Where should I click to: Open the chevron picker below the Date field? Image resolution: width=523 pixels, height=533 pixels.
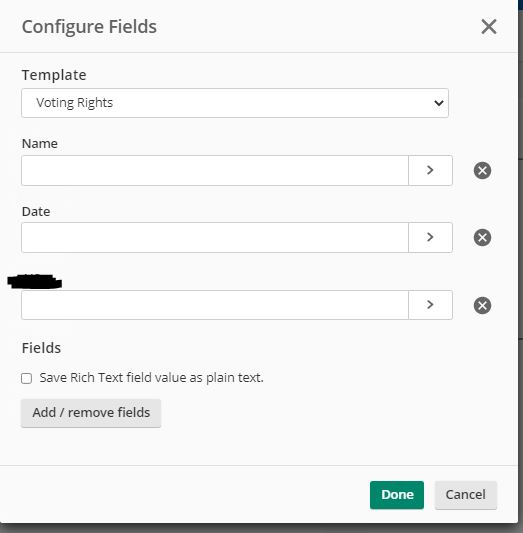430,305
